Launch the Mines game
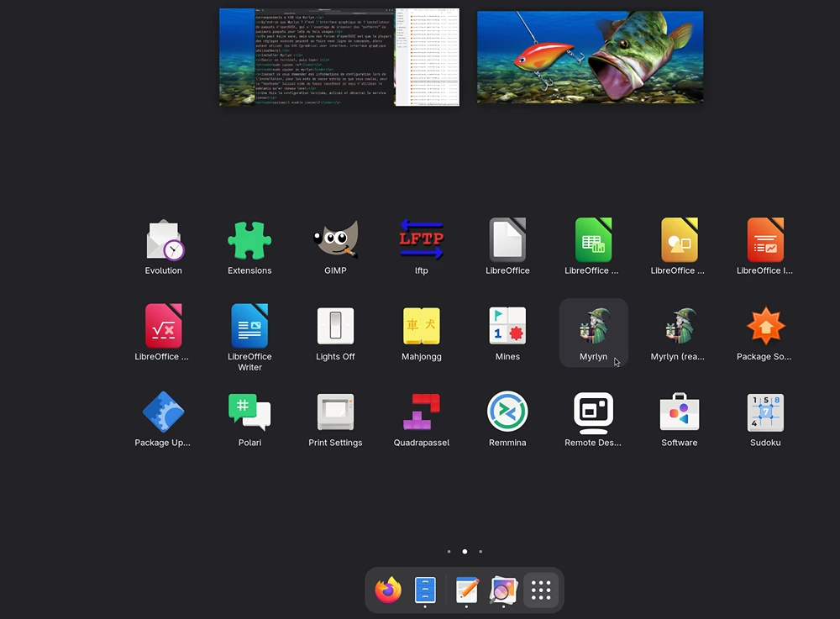Image resolution: width=840 pixels, height=619 pixels. [x=507, y=333]
